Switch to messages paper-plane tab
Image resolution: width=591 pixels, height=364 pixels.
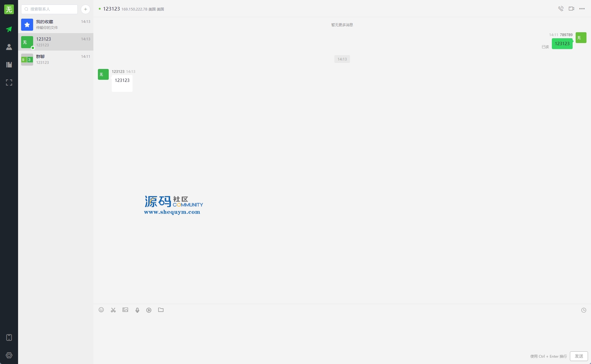coord(9,29)
